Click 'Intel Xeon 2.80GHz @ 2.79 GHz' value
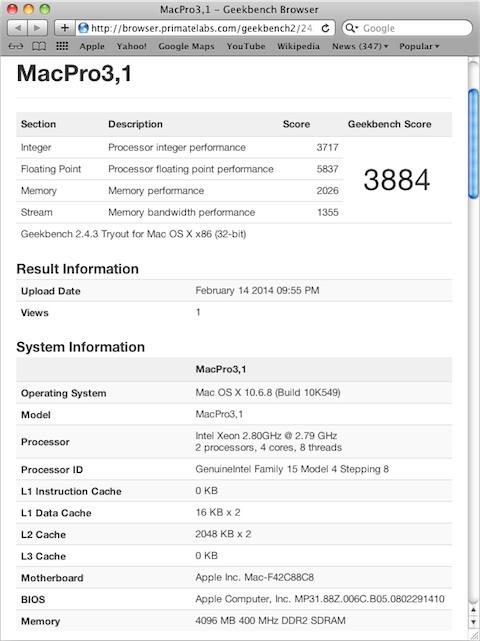This screenshot has height=641, width=480. coord(266,436)
